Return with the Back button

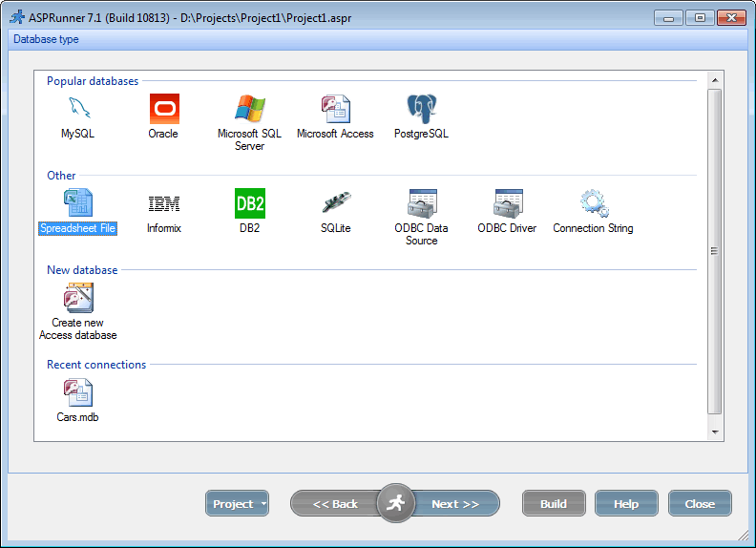335,504
